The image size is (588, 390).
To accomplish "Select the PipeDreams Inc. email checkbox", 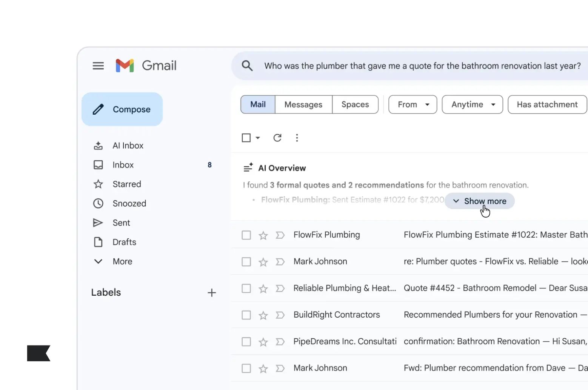I will (x=246, y=342).
